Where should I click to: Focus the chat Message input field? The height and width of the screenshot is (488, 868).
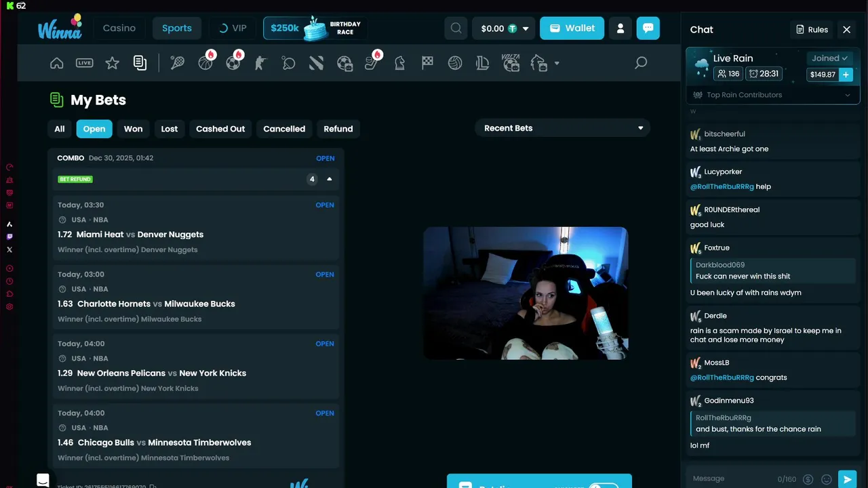click(732, 479)
